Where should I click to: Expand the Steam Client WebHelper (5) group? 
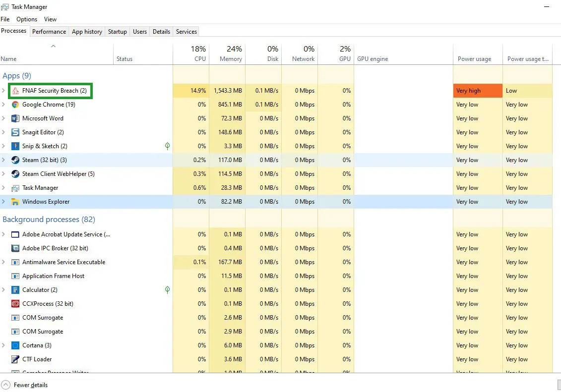click(3, 174)
